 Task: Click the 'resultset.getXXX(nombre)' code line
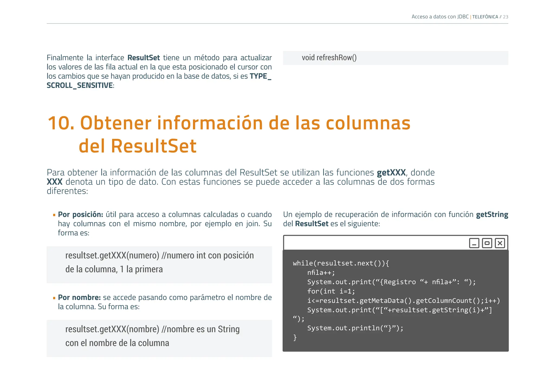tap(152, 329)
